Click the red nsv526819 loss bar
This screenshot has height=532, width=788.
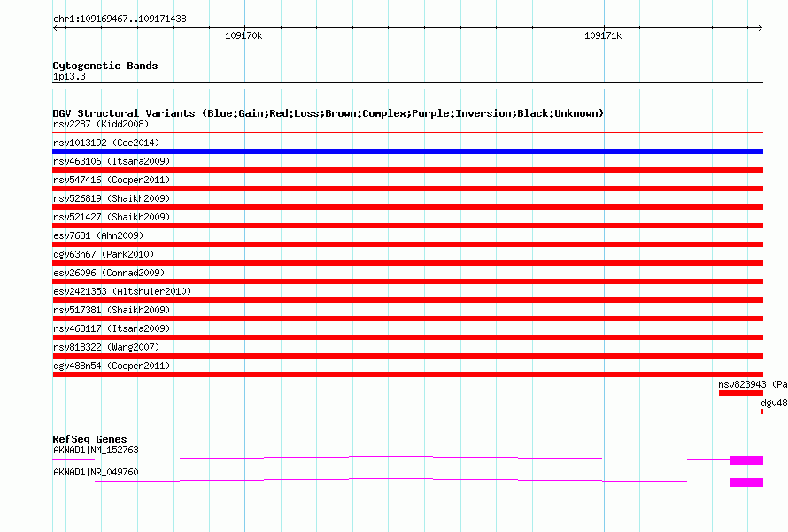pos(407,207)
